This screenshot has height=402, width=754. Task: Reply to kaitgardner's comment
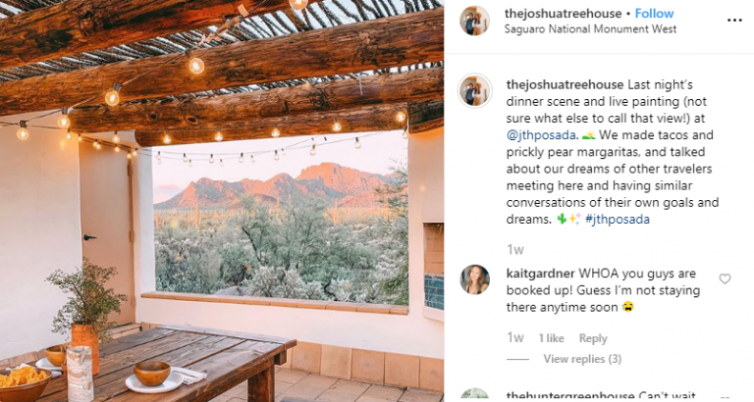[x=593, y=338]
